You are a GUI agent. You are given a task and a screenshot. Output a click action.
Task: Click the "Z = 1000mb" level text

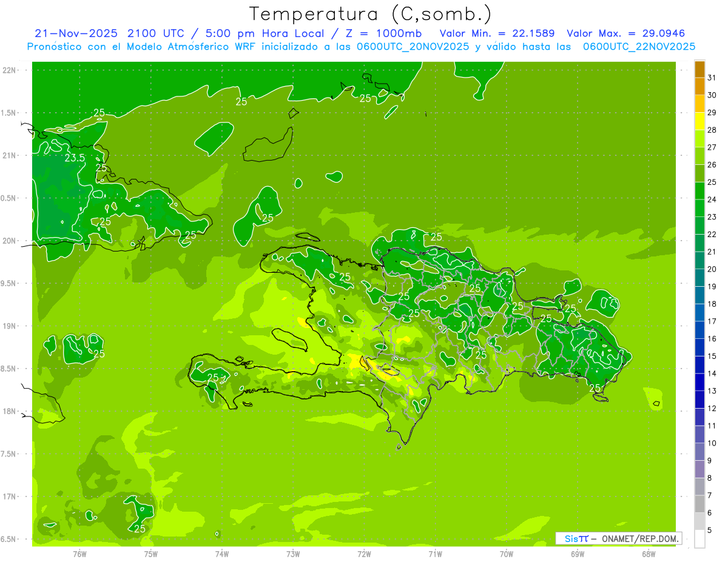click(x=383, y=33)
